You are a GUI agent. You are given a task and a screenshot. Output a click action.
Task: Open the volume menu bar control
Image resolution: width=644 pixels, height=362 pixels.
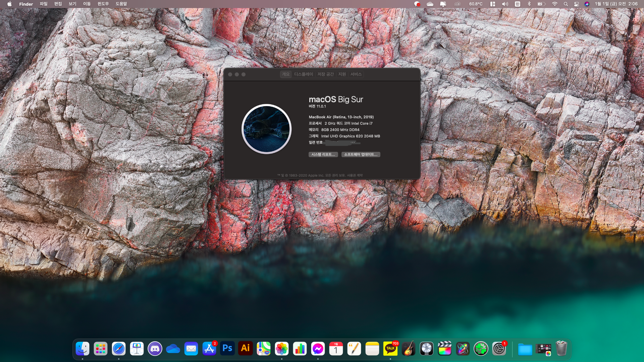click(x=505, y=4)
